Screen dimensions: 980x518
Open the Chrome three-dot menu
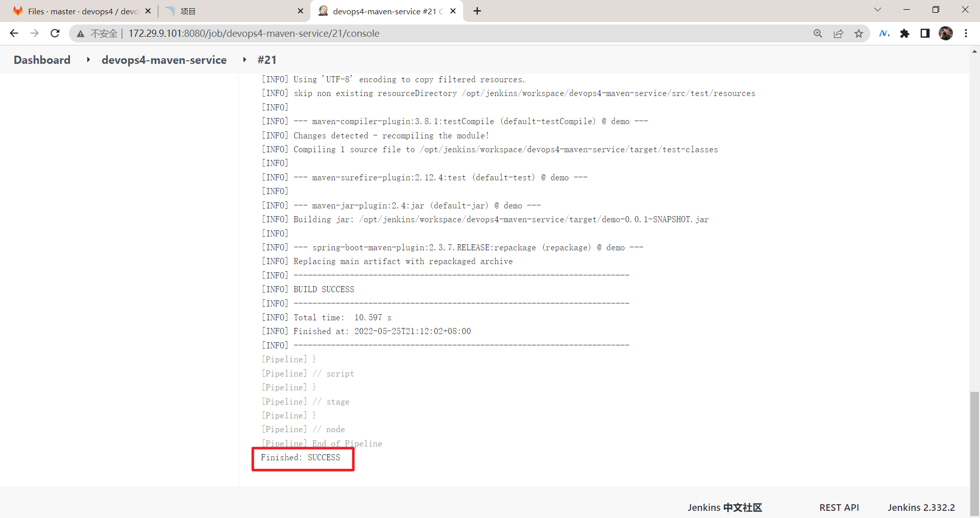tap(966, 33)
